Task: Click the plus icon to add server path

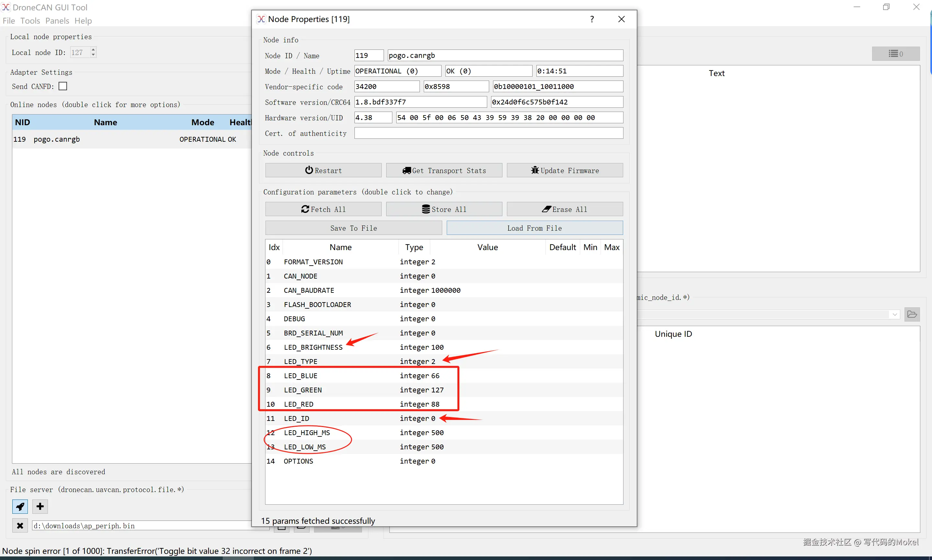Action: [40, 506]
